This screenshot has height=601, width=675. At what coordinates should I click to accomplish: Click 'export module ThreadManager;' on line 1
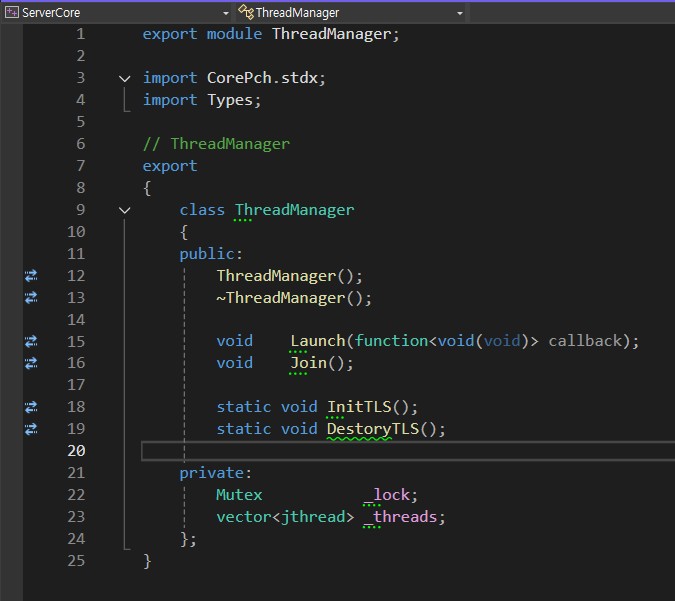[x=271, y=34]
